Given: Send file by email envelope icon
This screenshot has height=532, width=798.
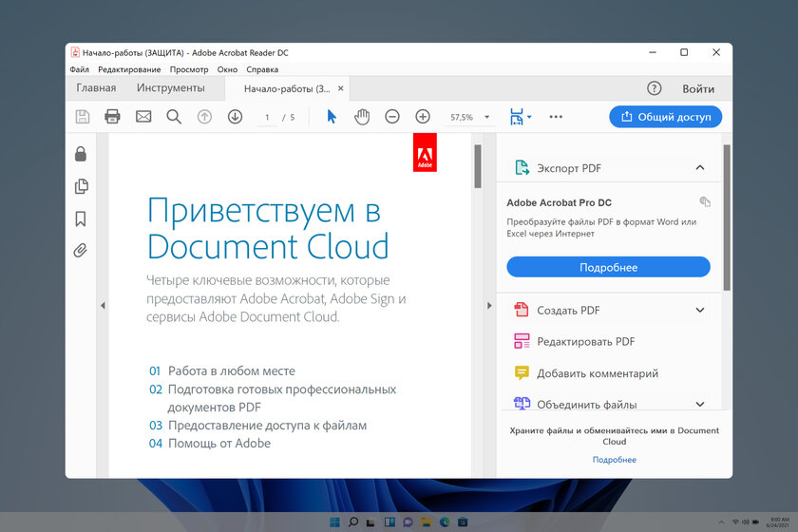Looking at the screenshot, I should (143, 117).
